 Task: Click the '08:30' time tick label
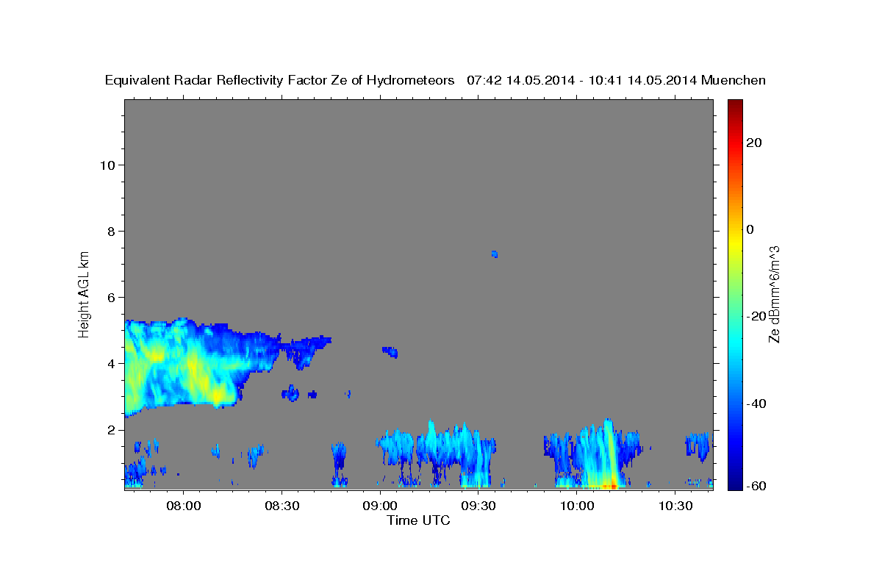(x=282, y=506)
